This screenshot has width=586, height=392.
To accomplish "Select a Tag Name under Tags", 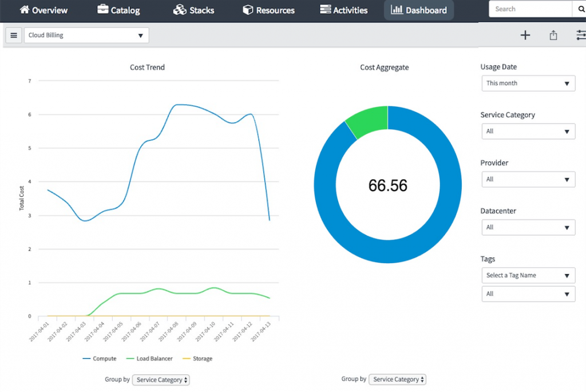I will point(528,275).
